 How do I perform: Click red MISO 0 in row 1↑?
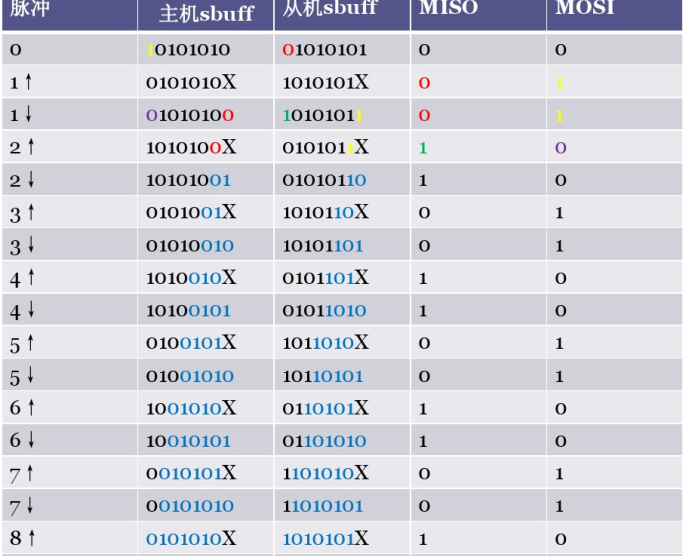(424, 83)
